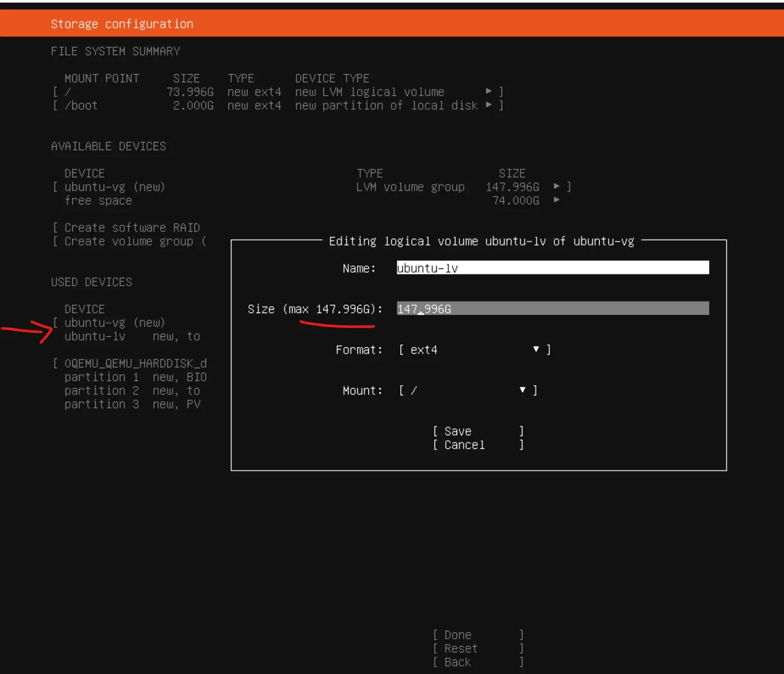Expand the 74.000G free space arrow
The width and height of the screenshot is (784, 674).
tap(556, 200)
